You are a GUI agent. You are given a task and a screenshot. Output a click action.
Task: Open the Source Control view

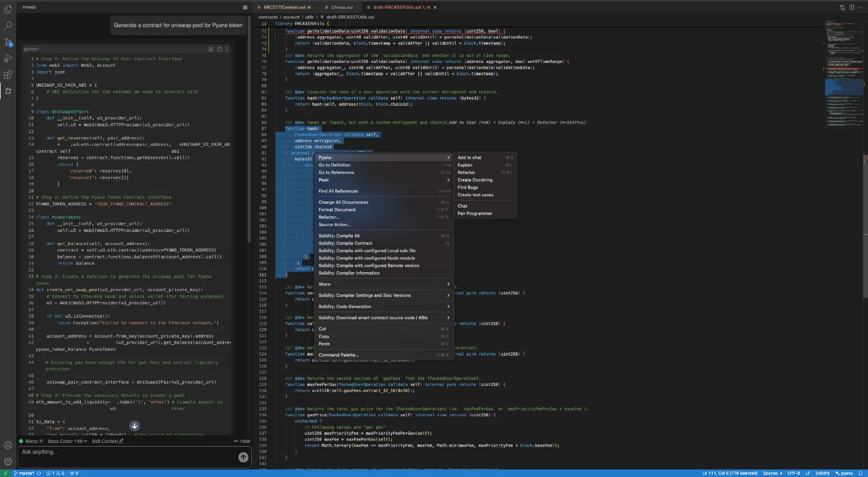click(x=8, y=42)
